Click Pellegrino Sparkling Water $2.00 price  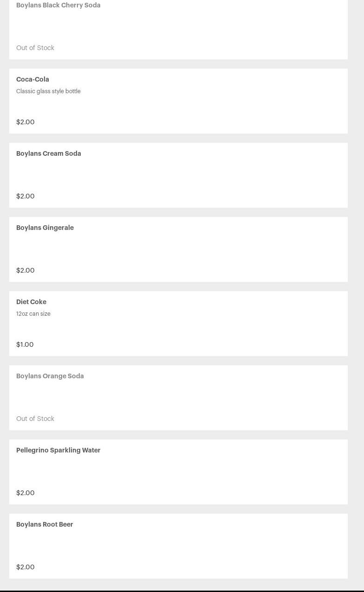point(26,493)
